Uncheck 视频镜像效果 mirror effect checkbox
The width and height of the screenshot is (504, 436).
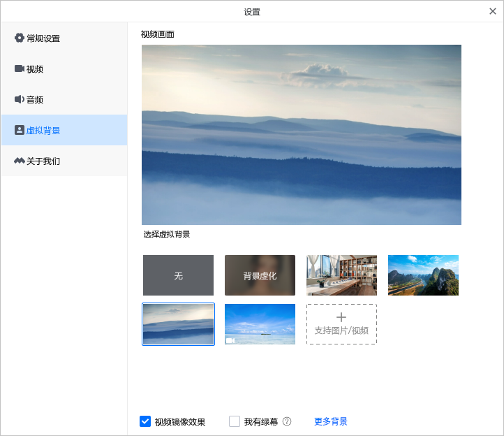pos(145,421)
